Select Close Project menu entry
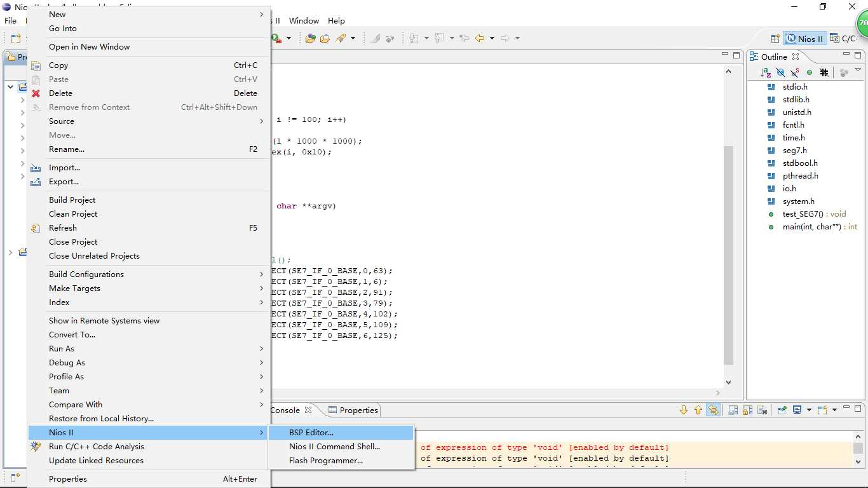Viewport: 868px width, 488px height. coord(149,242)
